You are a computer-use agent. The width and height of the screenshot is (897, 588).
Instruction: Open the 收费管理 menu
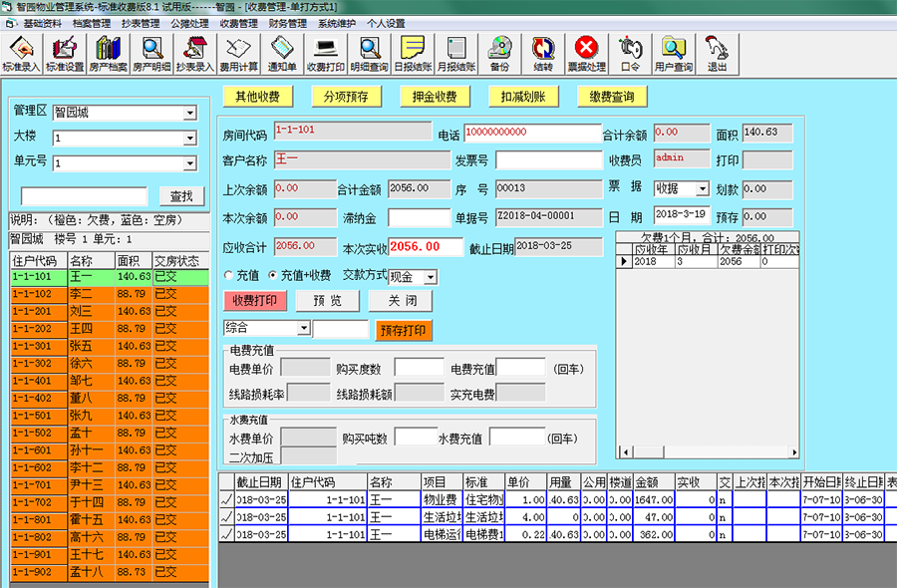[238, 24]
